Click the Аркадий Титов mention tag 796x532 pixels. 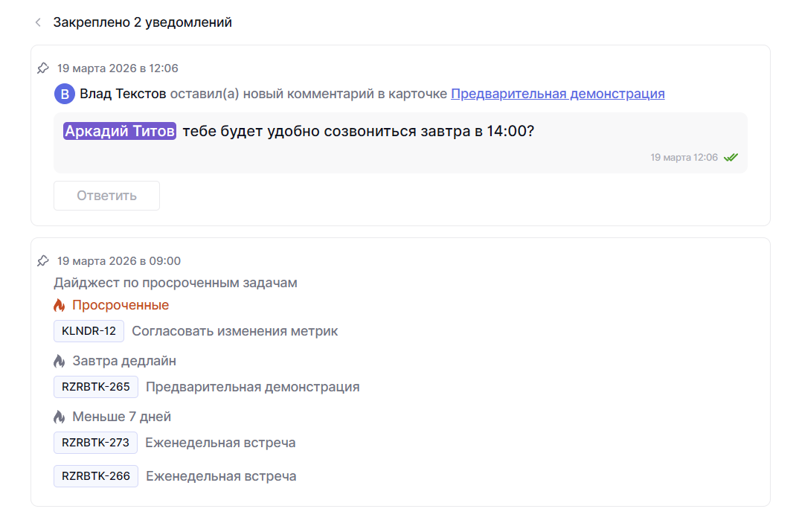(120, 131)
